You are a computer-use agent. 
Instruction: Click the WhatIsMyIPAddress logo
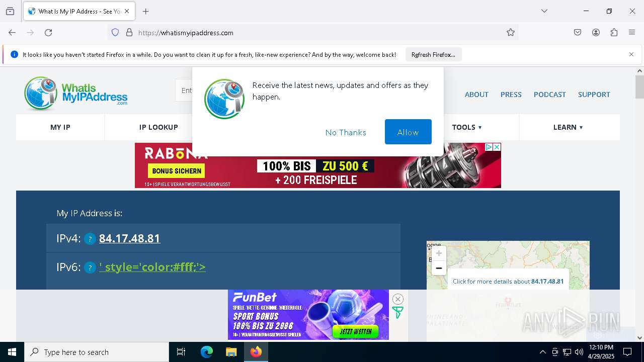[75, 94]
